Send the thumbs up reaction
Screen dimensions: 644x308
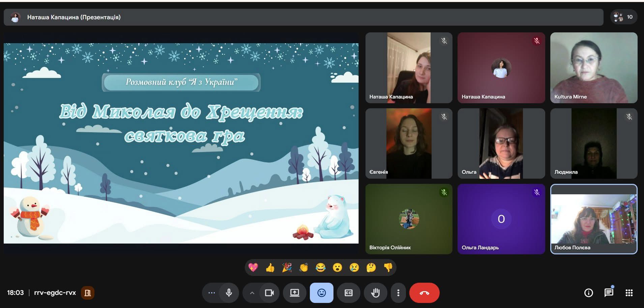[x=270, y=268]
